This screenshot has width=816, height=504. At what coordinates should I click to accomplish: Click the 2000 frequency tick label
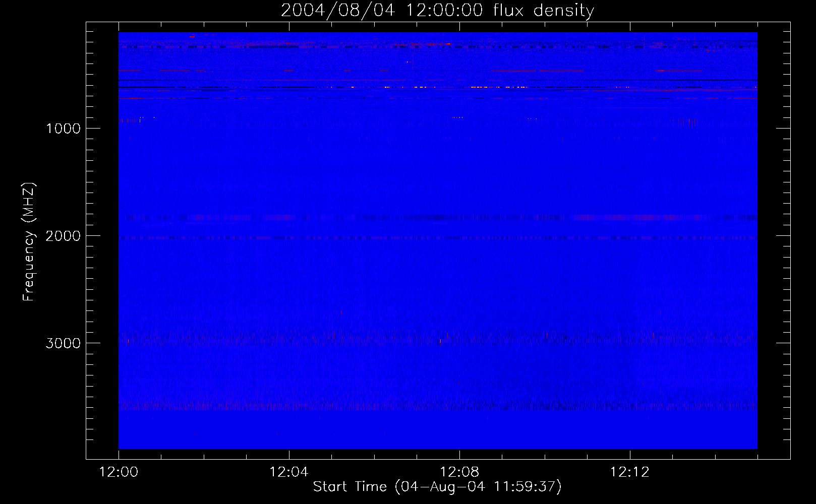(x=63, y=236)
